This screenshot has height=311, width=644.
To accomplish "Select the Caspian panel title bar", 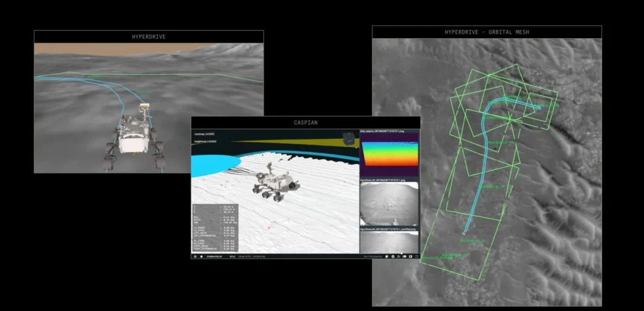I will (305, 122).
